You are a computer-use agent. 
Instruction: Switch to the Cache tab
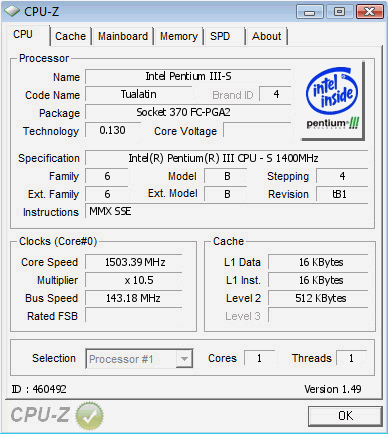(x=70, y=36)
